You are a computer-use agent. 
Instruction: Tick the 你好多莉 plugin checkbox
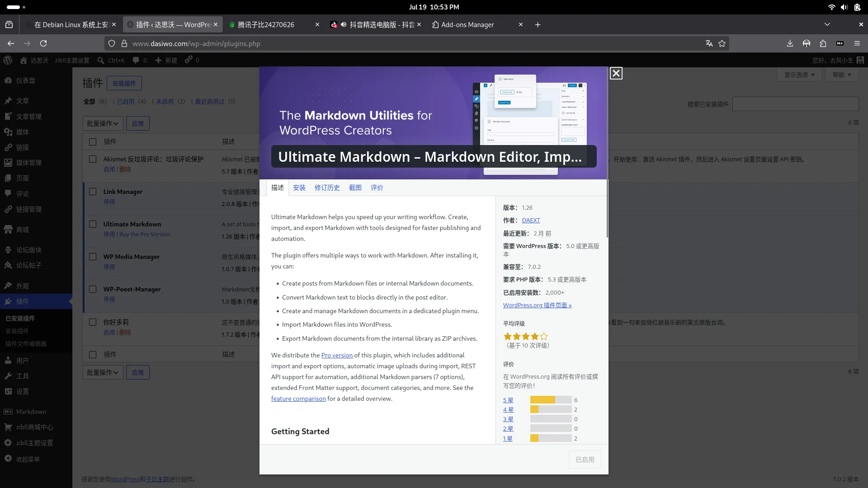pyautogui.click(x=93, y=322)
